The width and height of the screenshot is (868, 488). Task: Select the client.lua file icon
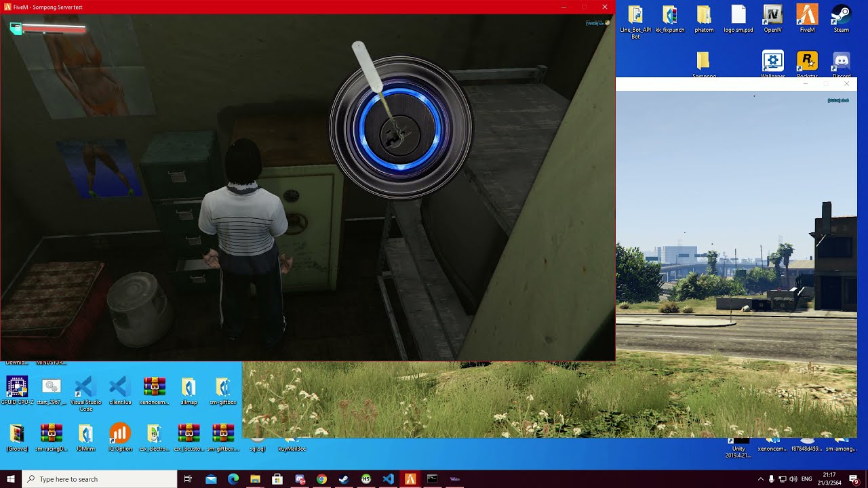(x=120, y=391)
